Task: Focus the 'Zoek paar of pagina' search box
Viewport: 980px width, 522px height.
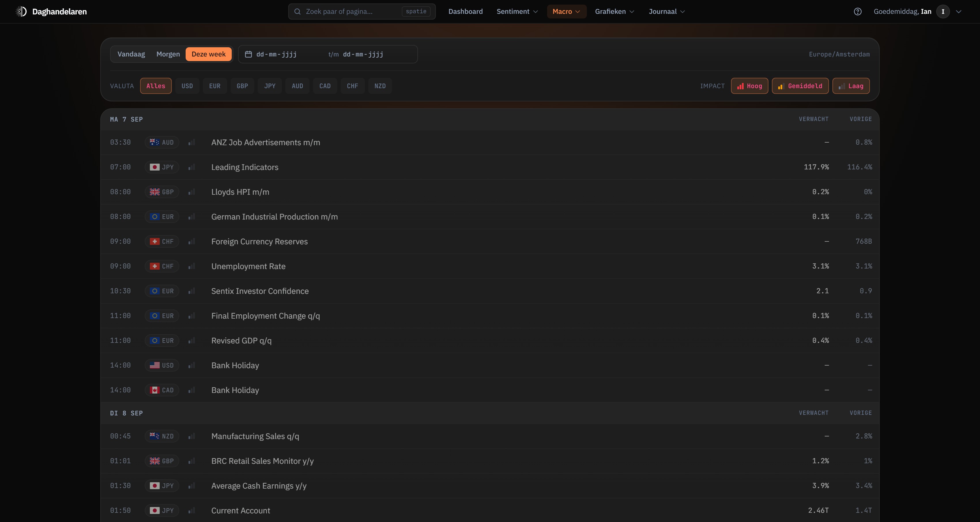Action: click(362, 12)
